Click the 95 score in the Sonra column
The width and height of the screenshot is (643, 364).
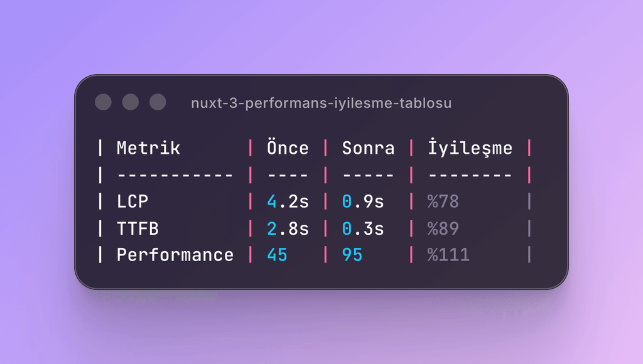(x=352, y=255)
